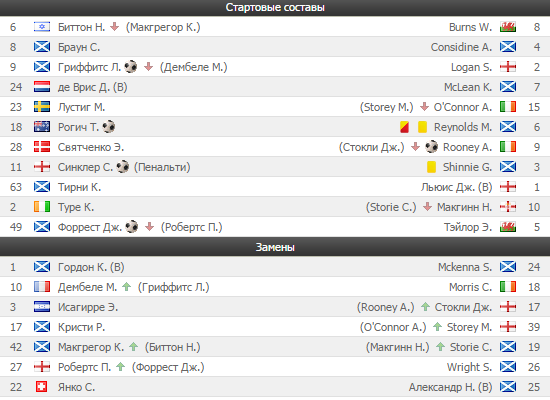Click the Sweden flag next to Лустиг М.
The image size is (550, 400).
(42, 107)
